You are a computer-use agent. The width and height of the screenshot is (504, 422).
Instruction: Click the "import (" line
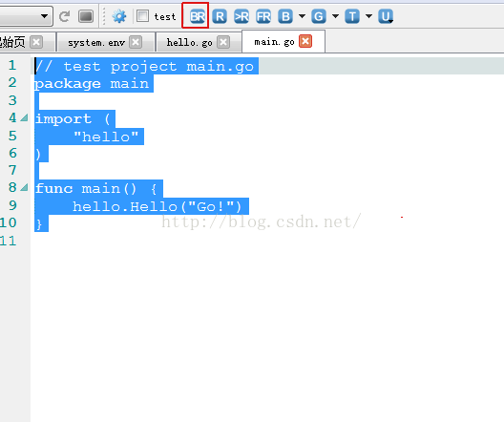coord(73,119)
